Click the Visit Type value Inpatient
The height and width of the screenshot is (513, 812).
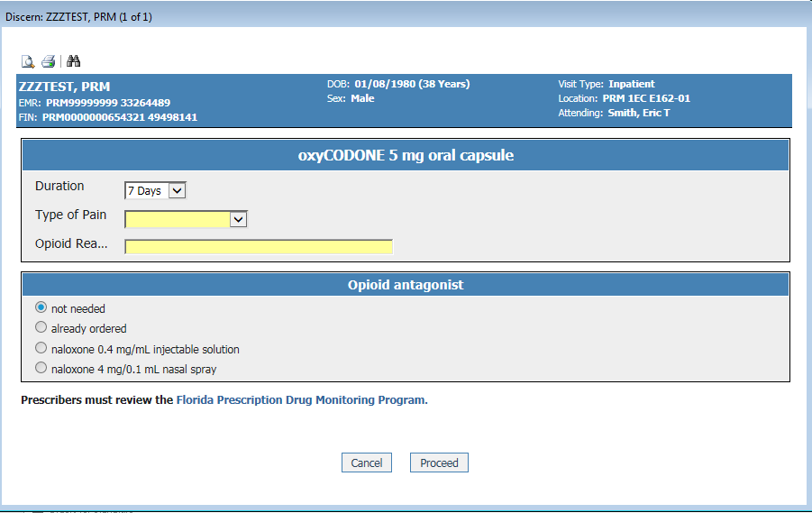click(631, 84)
